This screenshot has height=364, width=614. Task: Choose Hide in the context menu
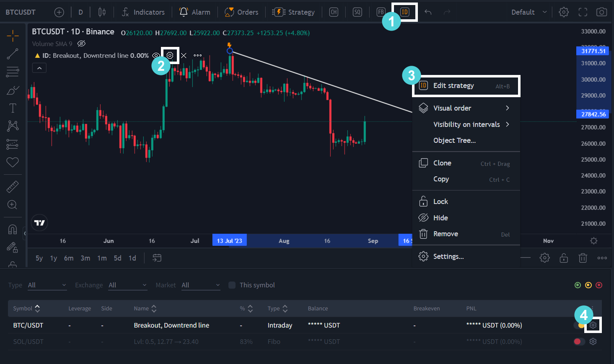(466, 218)
